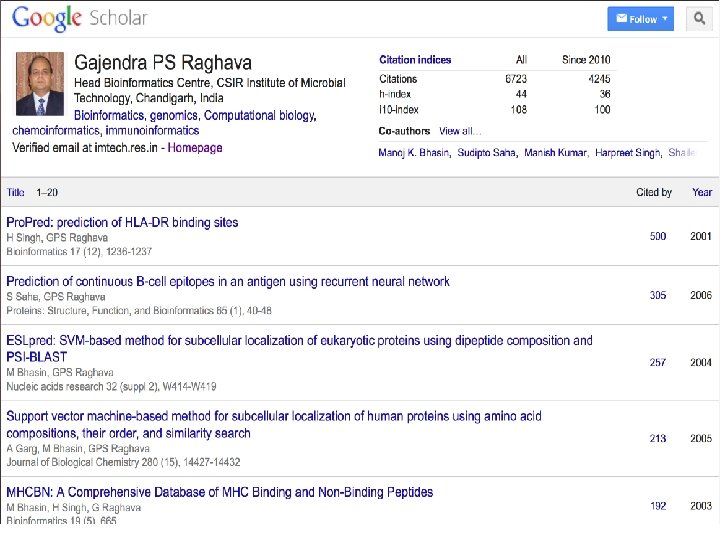The image size is (720, 540).
Task: Open the ProPred HLA-DR binding sites article
Action: point(122,222)
